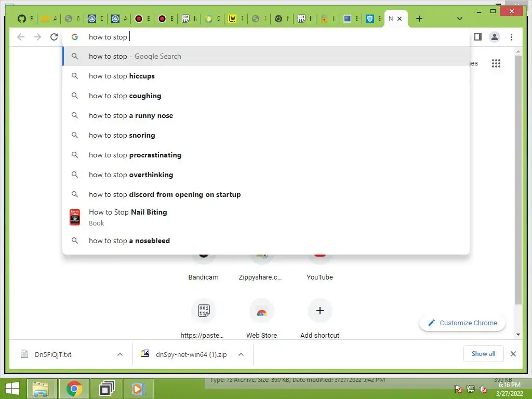Click the Google G icon in omnibox
Viewport: 532px width, 399px height.
pos(75,37)
